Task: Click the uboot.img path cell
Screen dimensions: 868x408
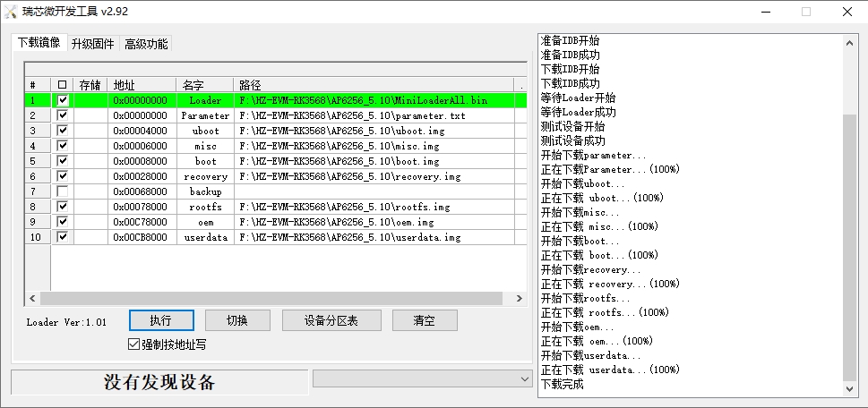Action: [x=374, y=131]
